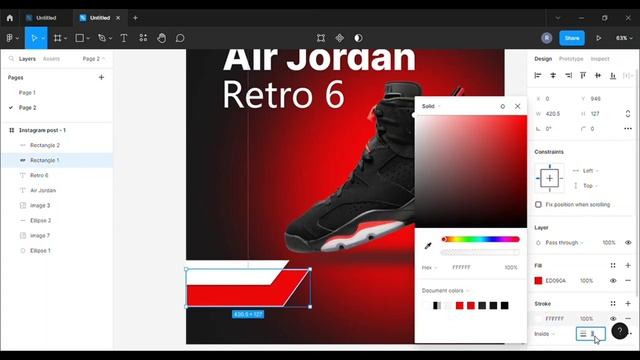
Task: Click the hue slider in color picker
Action: [x=480, y=239]
